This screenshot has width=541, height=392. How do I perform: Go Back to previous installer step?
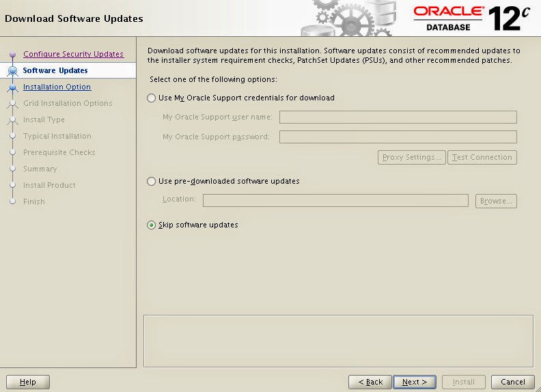[x=370, y=382]
